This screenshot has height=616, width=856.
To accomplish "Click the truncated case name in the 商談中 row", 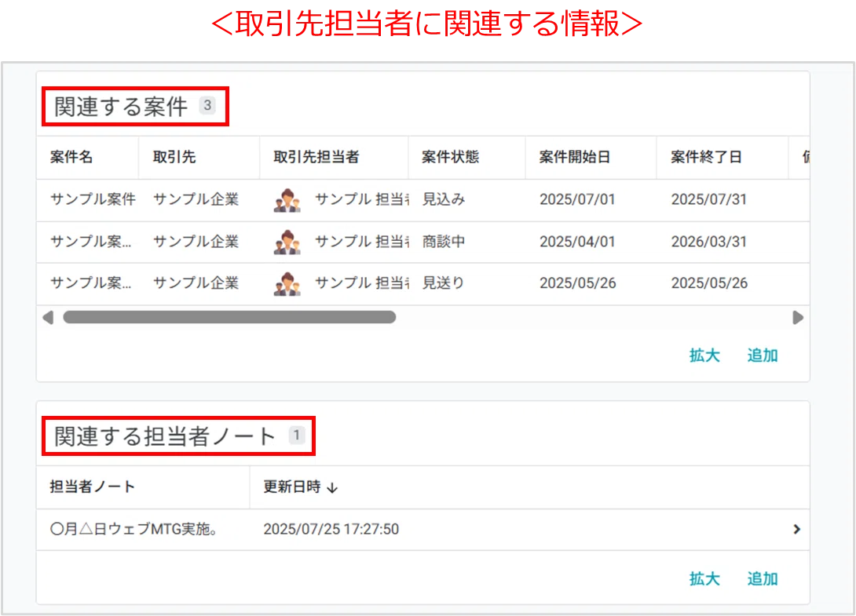I will coord(90,242).
